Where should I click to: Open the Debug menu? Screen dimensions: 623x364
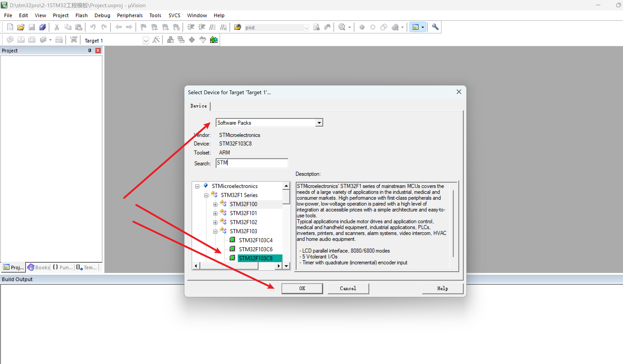pos(102,15)
